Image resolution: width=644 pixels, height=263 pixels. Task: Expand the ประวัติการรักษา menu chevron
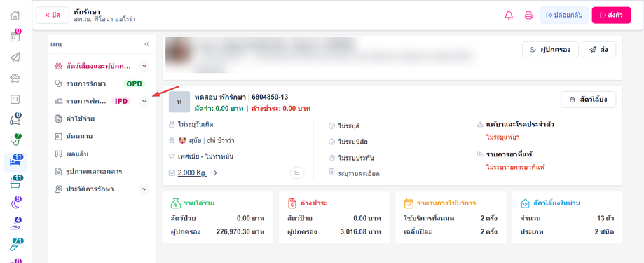(x=144, y=189)
